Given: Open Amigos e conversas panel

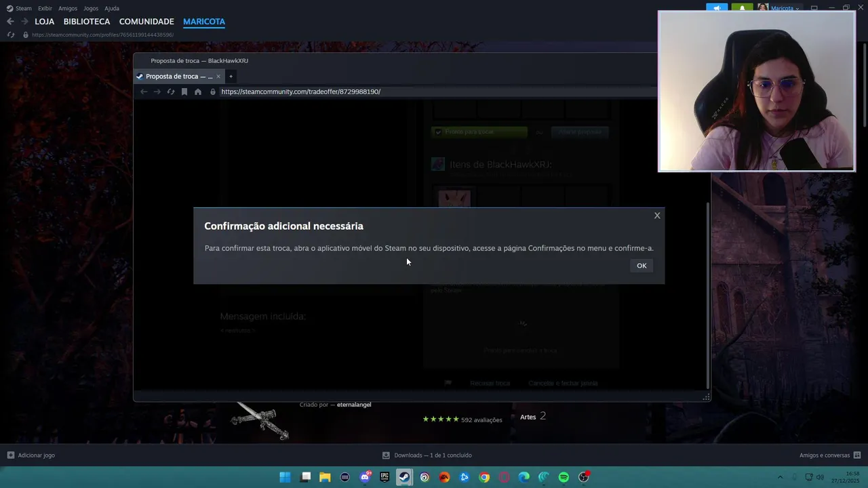Looking at the screenshot, I should (830, 455).
